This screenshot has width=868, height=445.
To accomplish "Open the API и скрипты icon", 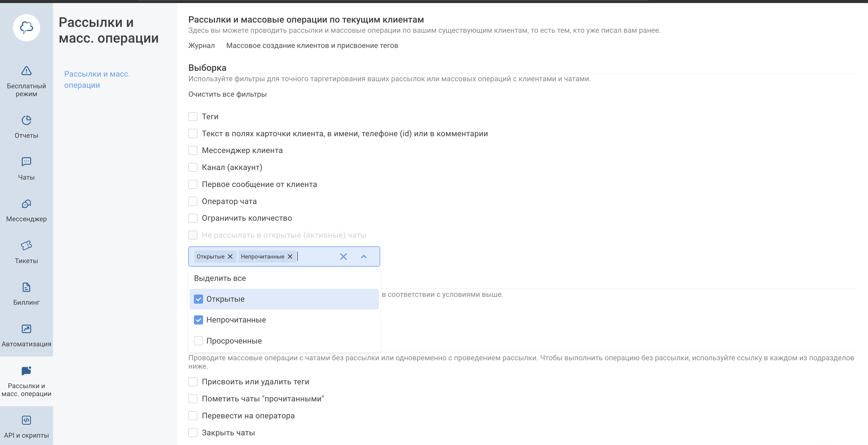I will [x=26, y=420].
